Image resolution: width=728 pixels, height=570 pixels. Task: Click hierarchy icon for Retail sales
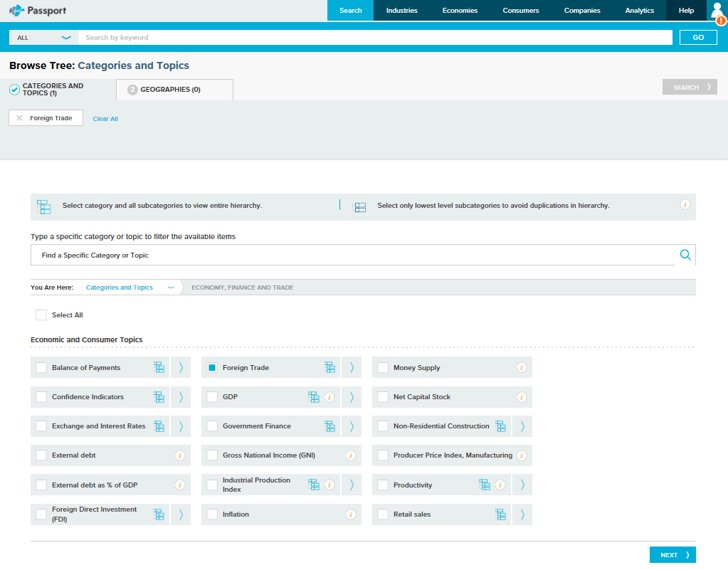coord(500,514)
